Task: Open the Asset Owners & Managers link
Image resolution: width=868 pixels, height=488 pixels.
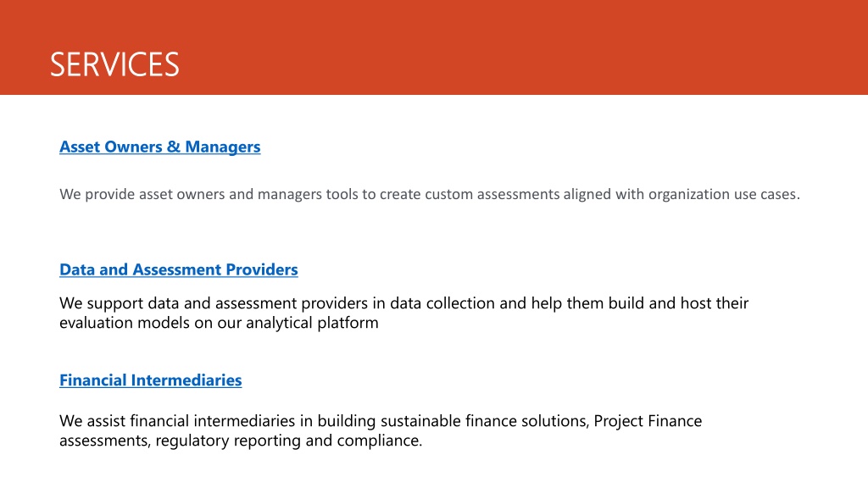Action: tap(160, 147)
